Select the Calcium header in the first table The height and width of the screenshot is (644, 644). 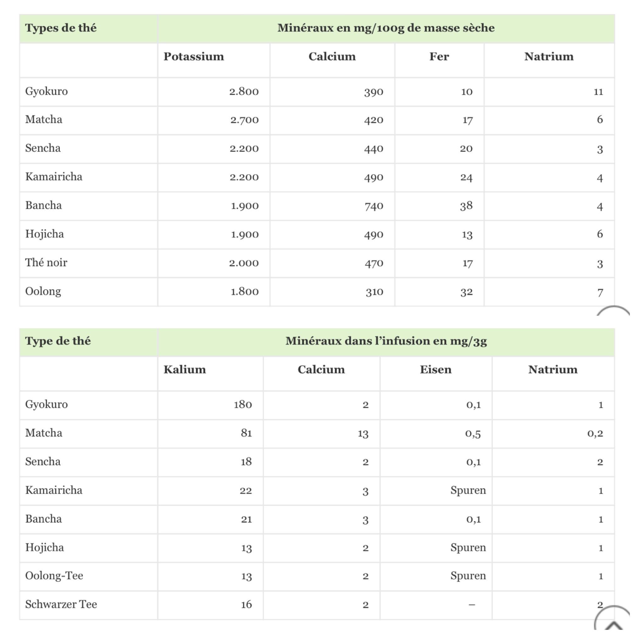pyautogui.click(x=332, y=56)
